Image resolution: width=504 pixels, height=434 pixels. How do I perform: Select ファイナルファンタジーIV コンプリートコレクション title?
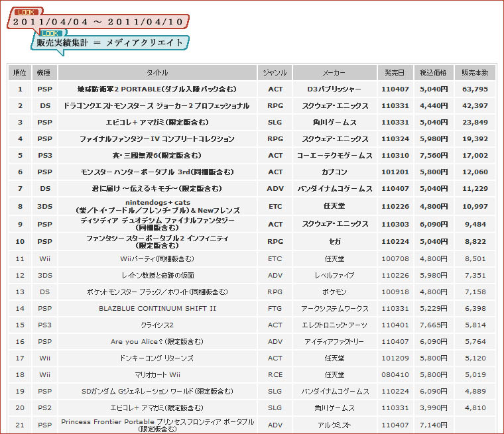157,138
